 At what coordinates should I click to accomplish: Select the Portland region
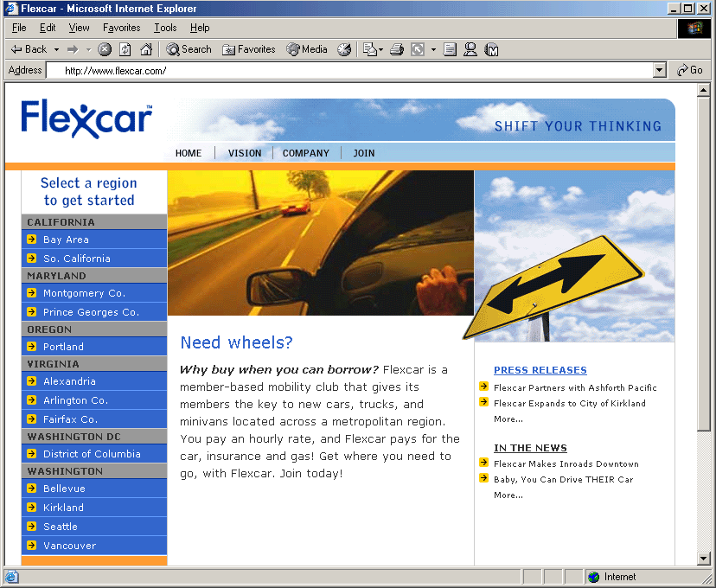click(x=94, y=347)
